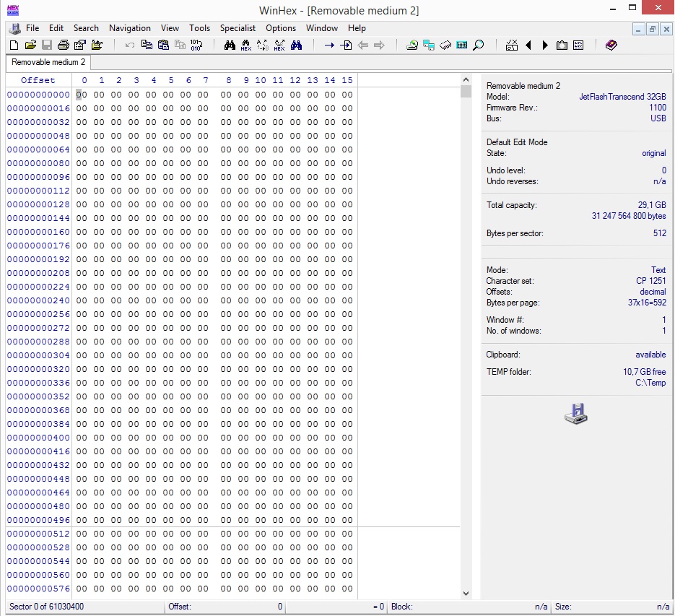
Task: Open the Options menu
Action: [x=281, y=28]
